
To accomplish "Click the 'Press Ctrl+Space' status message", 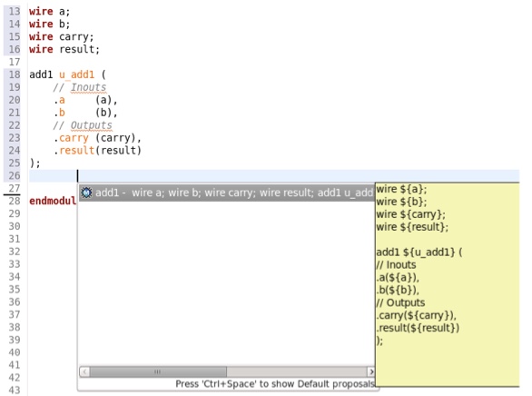I will (x=275, y=384).
